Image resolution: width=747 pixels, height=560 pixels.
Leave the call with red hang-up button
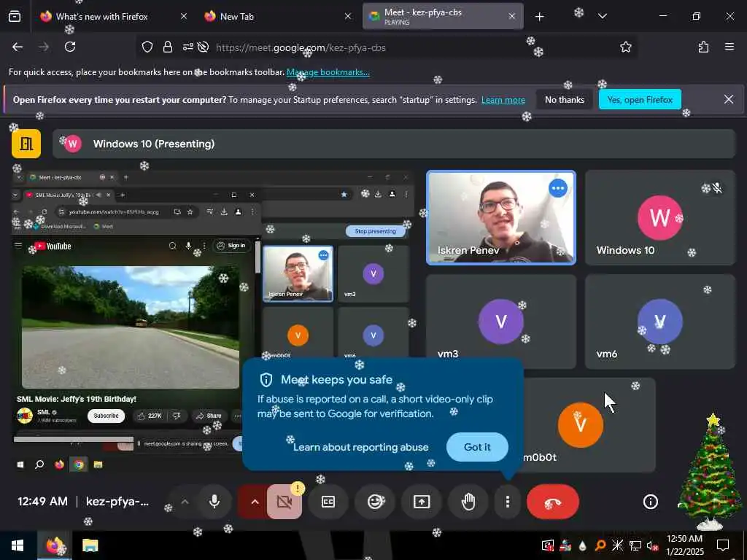(553, 502)
